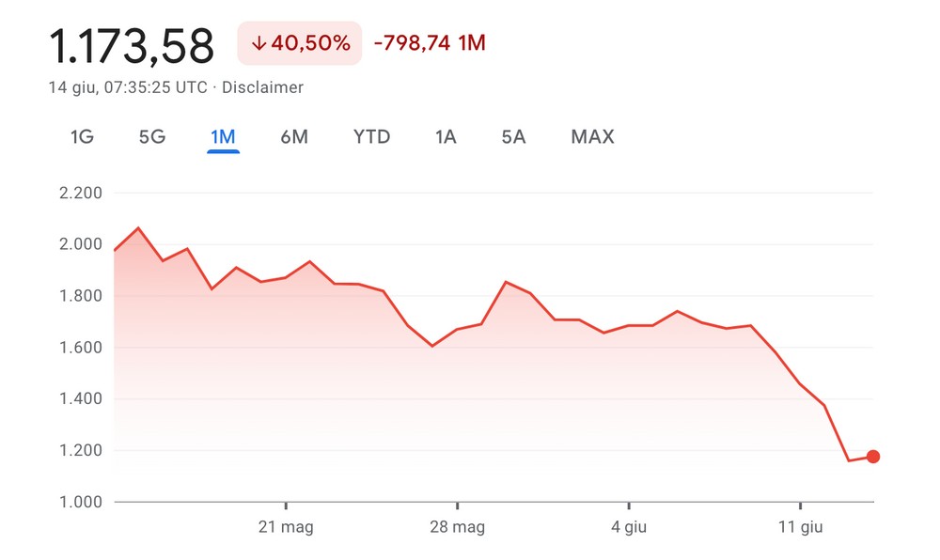Image resolution: width=940 pixels, height=560 pixels.
Task: Switch to the 5G range tab
Action: pos(152,137)
